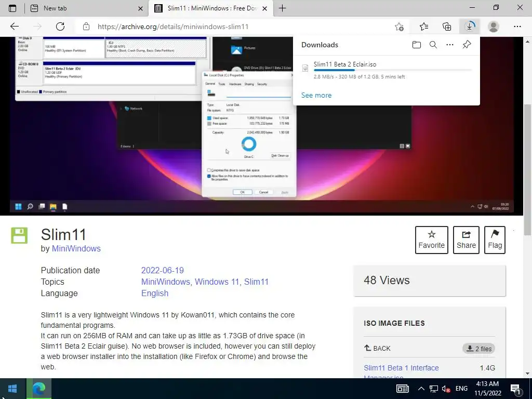
Task: Show hidden system tray icons
Action: tap(421, 389)
